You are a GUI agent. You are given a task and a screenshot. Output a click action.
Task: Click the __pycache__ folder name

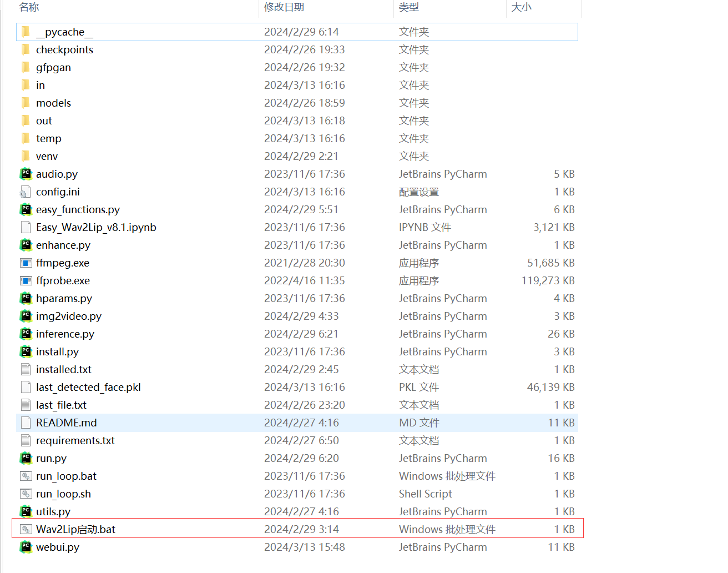[65, 32]
